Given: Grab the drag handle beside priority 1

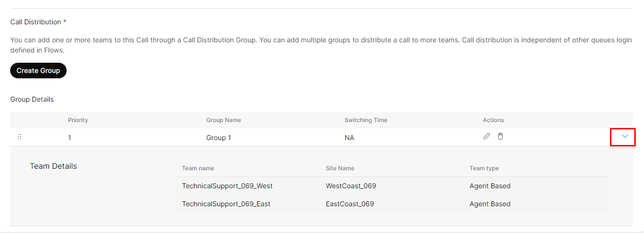Looking at the screenshot, I should [x=19, y=137].
